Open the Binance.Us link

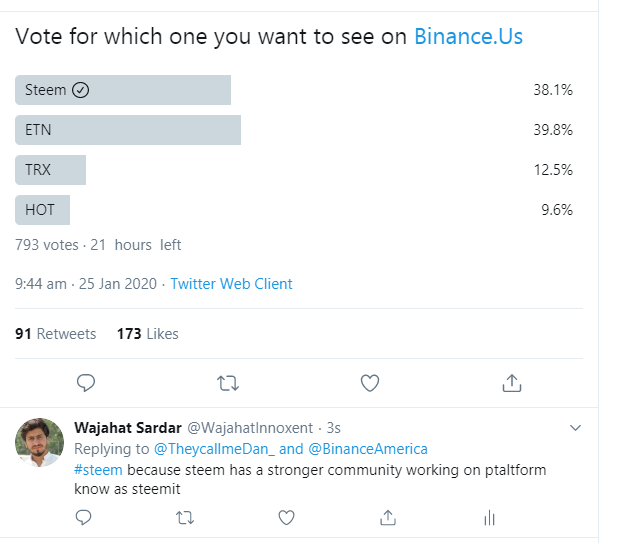pos(468,36)
